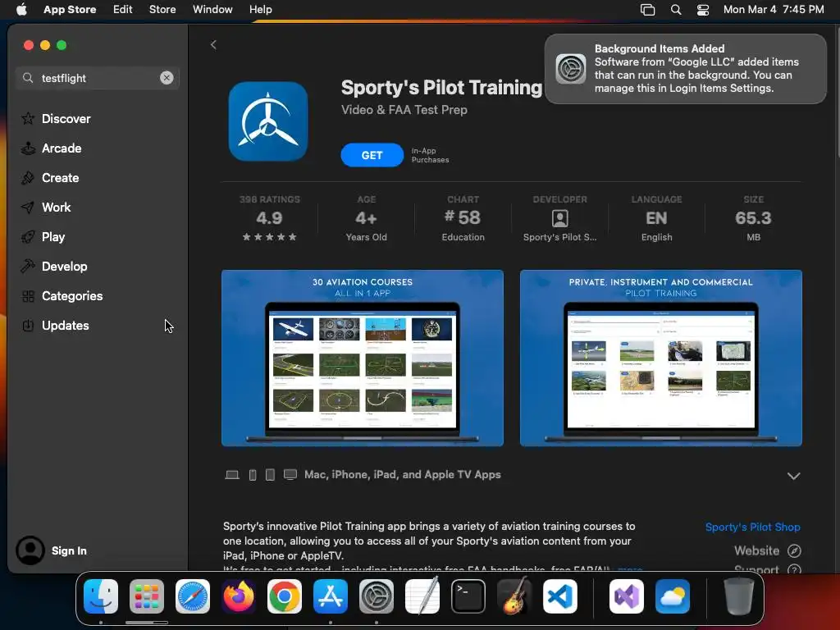Screen dimensions: 840x630
Task: Open the Work category
Action: [x=46, y=207]
